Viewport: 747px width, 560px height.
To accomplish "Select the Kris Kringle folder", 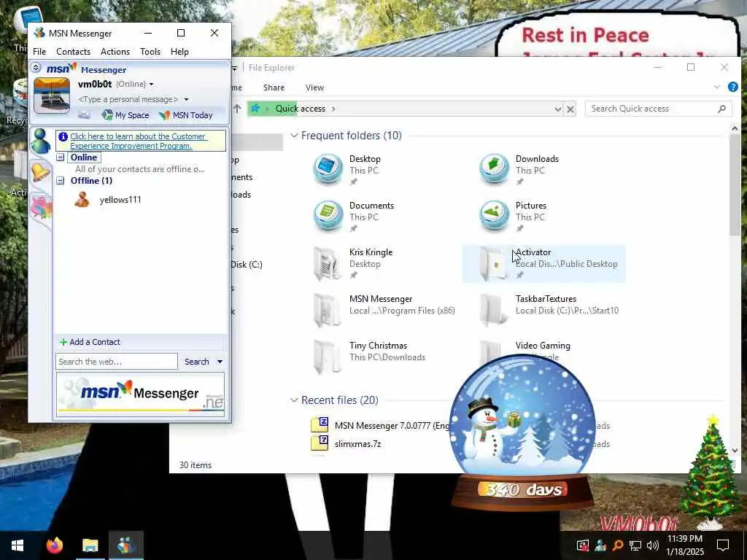I will [377, 262].
